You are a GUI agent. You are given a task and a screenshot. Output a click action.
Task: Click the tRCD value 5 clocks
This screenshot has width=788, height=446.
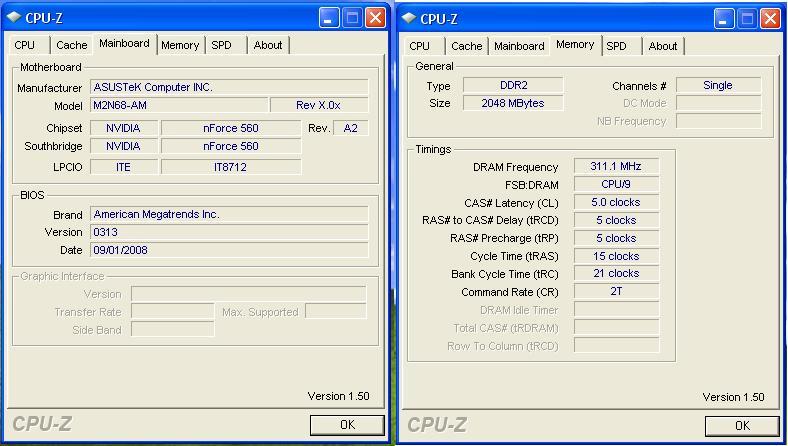coord(616,220)
